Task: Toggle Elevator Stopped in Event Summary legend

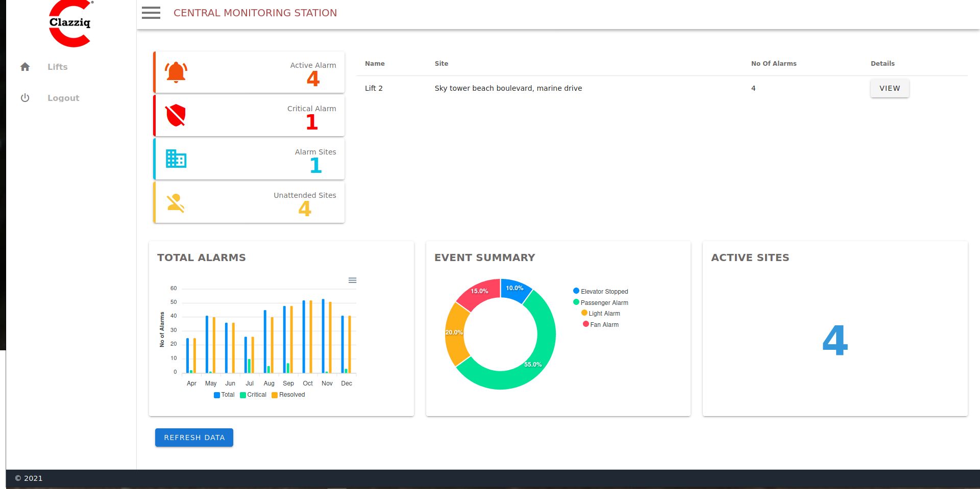Action: [601, 291]
